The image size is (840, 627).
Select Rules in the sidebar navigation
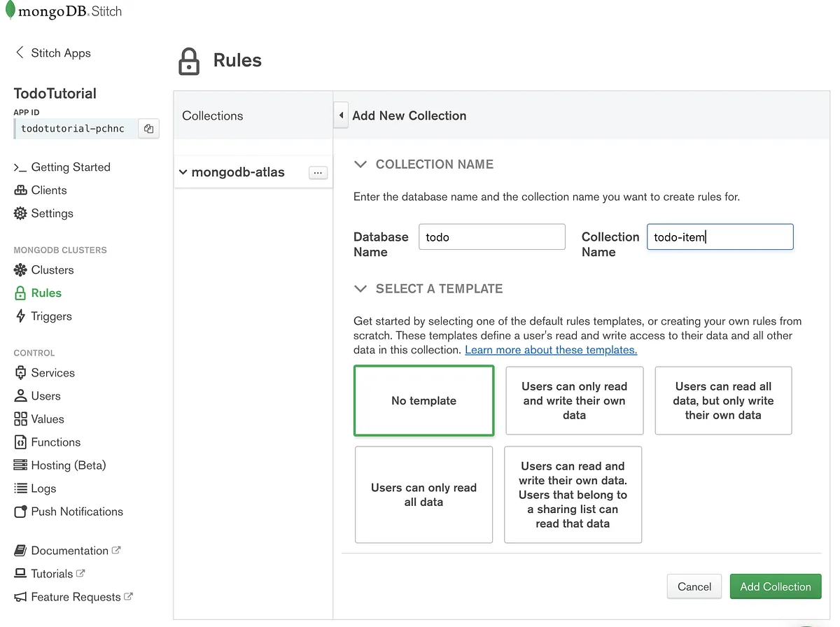pyautogui.click(x=46, y=293)
